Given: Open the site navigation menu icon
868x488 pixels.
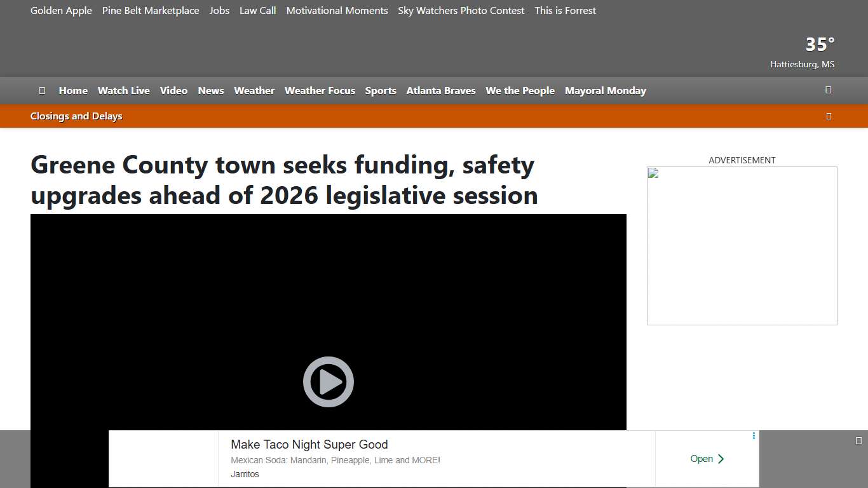Looking at the screenshot, I should (x=42, y=90).
